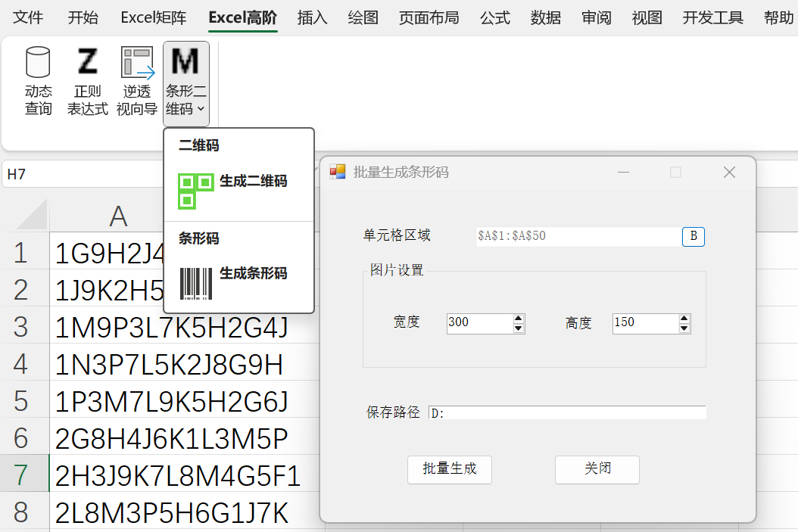798x532 pixels.
Task: Open the 数据 ribbon tab
Action: (x=546, y=18)
